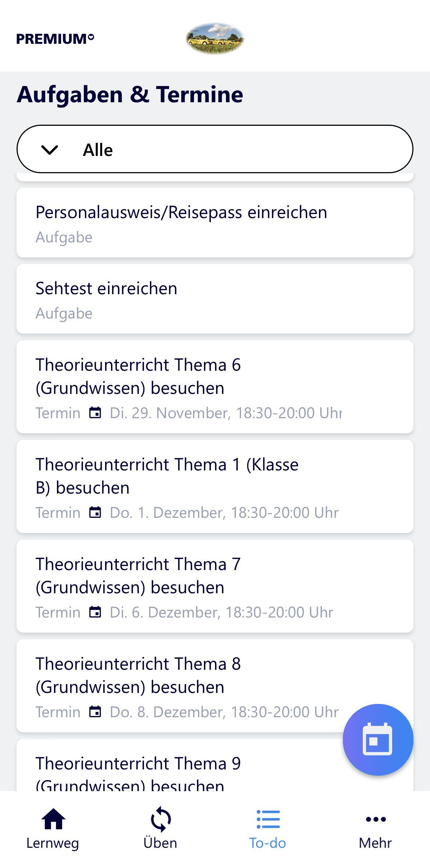Viewport: 430px width, 868px height.
Task: Click calendar icon beside Di. 29. November
Action: [95, 413]
